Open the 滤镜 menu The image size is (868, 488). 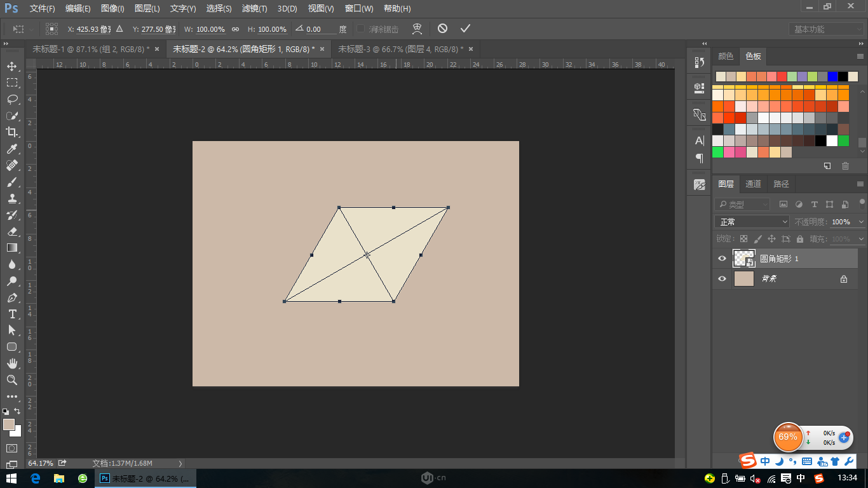click(254, 9)
